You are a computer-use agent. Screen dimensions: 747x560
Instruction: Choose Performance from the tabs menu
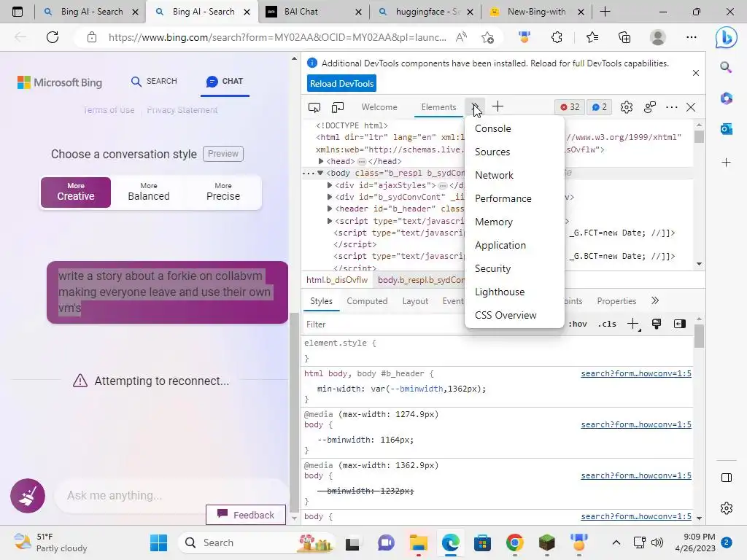click(514, 198)
